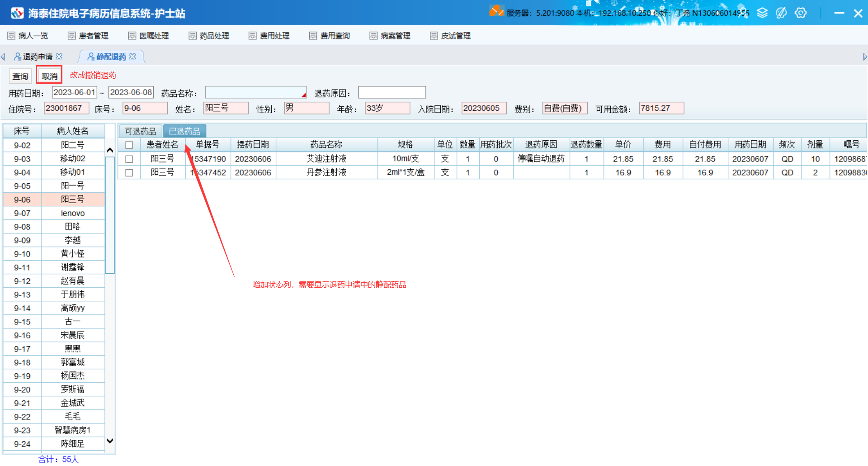Click the 年龄 field showing 33岁
868x466 pixels.
[x=387, y=108]
